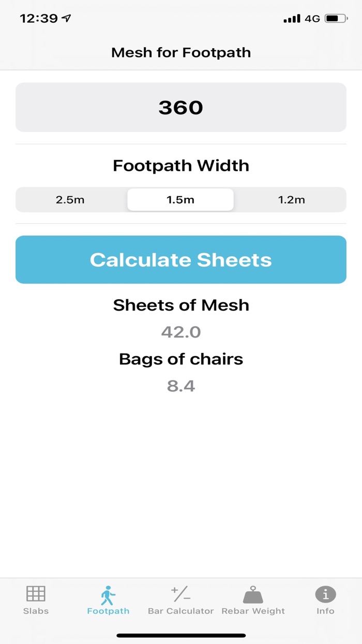Tap the Slabs grid icon
The width and height of the screenshot is (362, 644).
click(x=36, y=594)
